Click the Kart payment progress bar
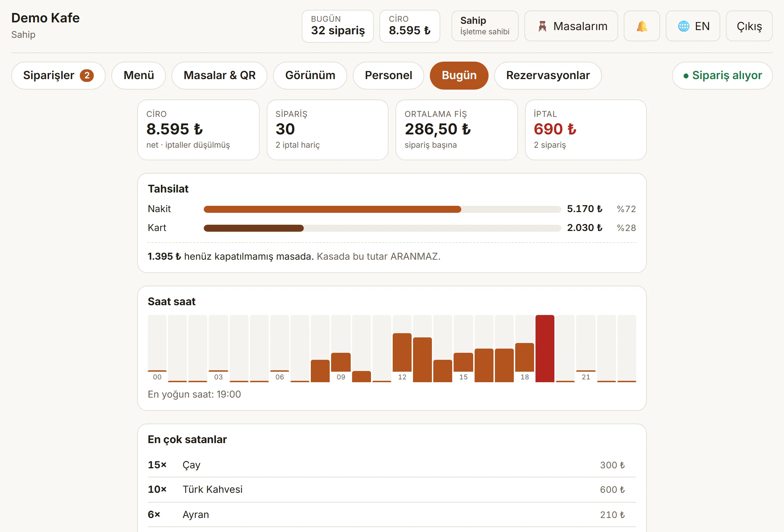 [382, 228]
